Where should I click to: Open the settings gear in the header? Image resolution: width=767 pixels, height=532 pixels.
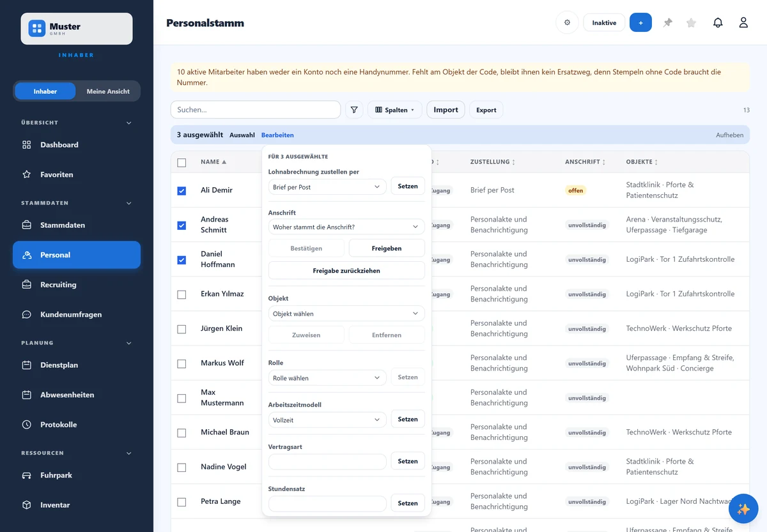[567, 22]
